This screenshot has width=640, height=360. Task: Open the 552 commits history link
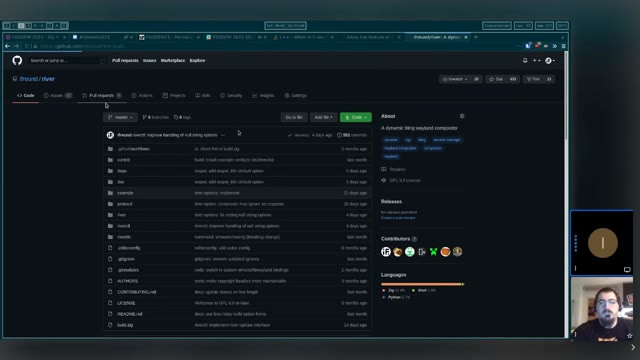[352, 135]
